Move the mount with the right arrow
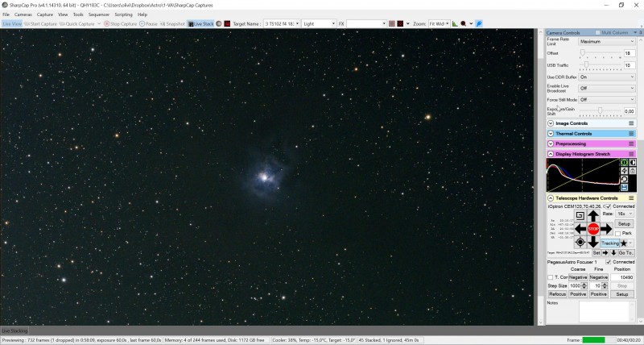644x345 pixels. [x=606, y=229]
